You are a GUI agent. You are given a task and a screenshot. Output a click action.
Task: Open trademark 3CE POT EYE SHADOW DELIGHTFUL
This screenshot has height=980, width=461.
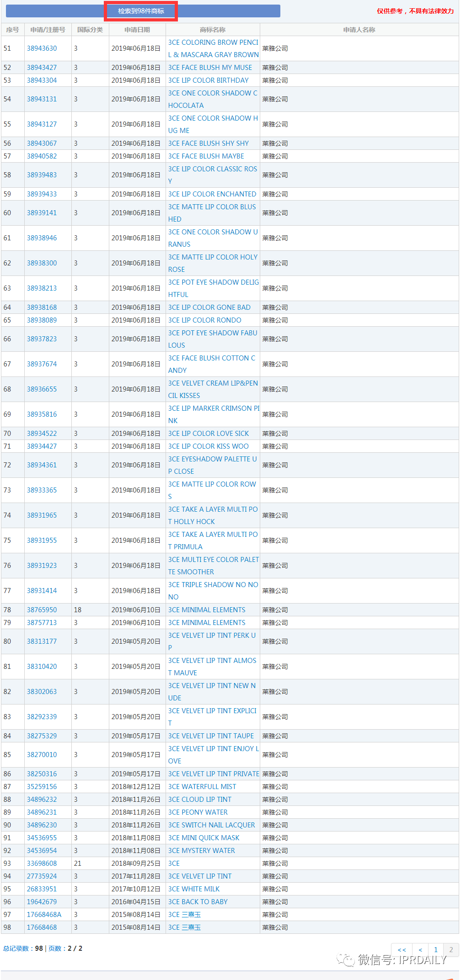pyautogui.click(x=214, y=288)
